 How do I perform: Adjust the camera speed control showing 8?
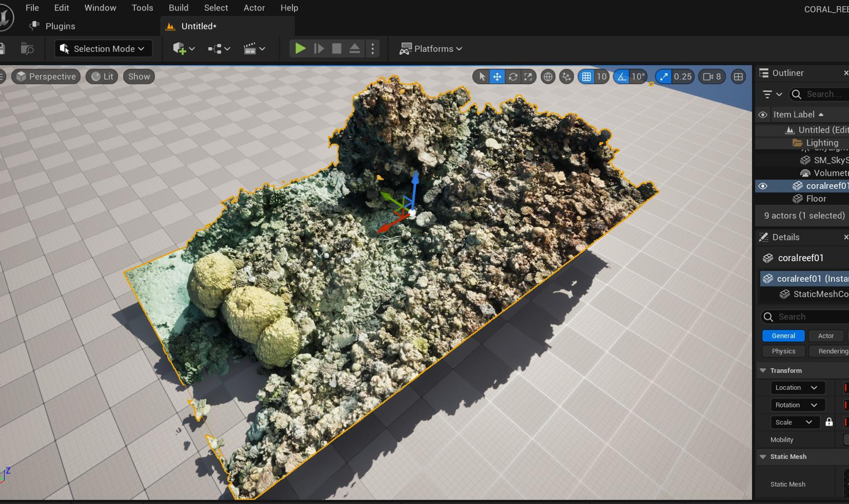coord(711,76)
